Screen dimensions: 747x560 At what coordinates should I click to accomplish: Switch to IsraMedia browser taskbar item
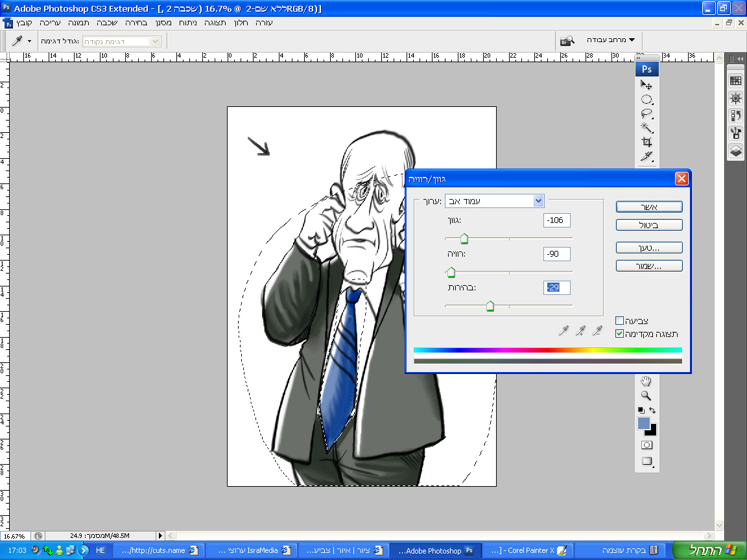pos(252,550)
